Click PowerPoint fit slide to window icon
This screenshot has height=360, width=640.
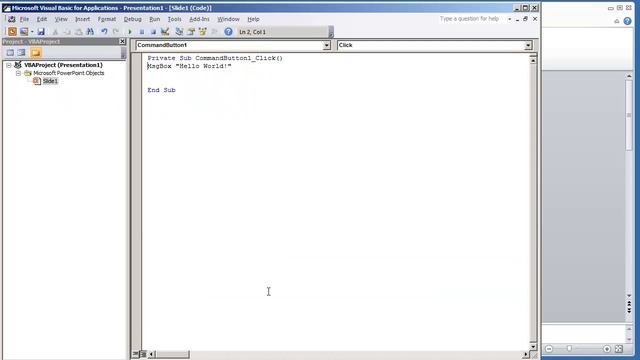coord(619,349)
